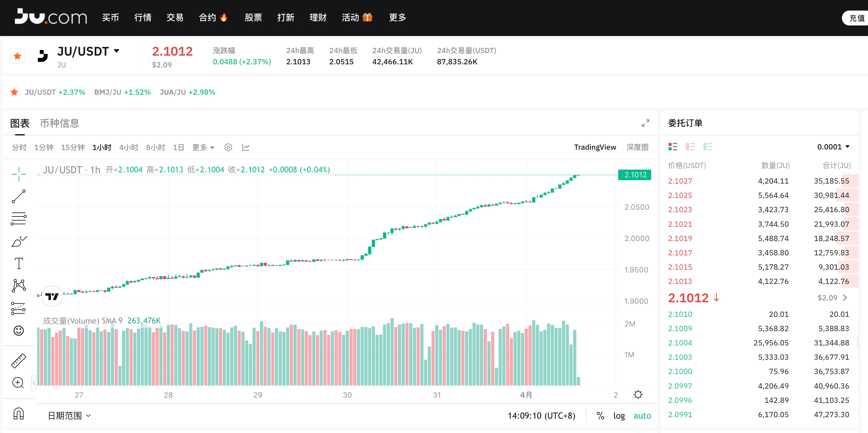Click the Ju.com logo
This screenshot has height=433, width=868.
coord(51,17)
